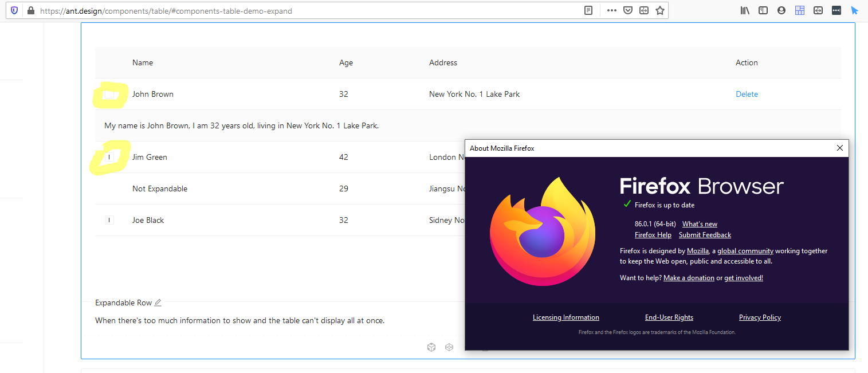Open the Firefox Account avatar icon
This screenshot has height=373, width=868.
[x=781, y=10]
